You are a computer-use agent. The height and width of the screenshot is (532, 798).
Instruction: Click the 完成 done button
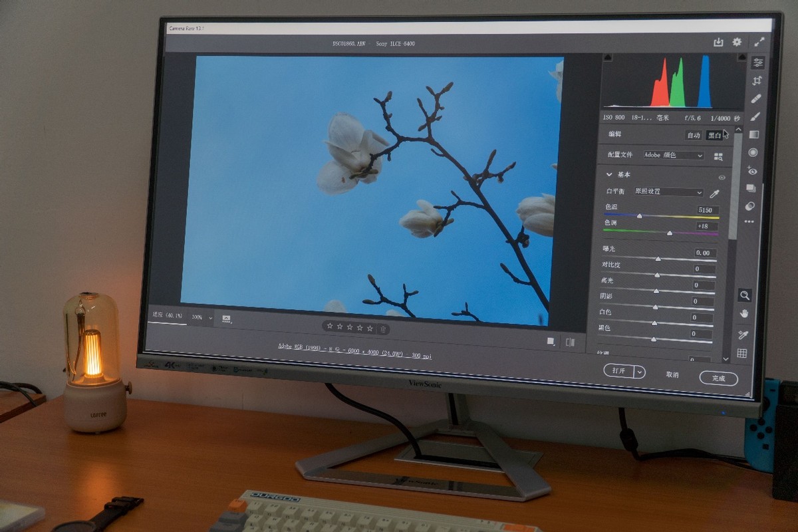pos(718,378)
